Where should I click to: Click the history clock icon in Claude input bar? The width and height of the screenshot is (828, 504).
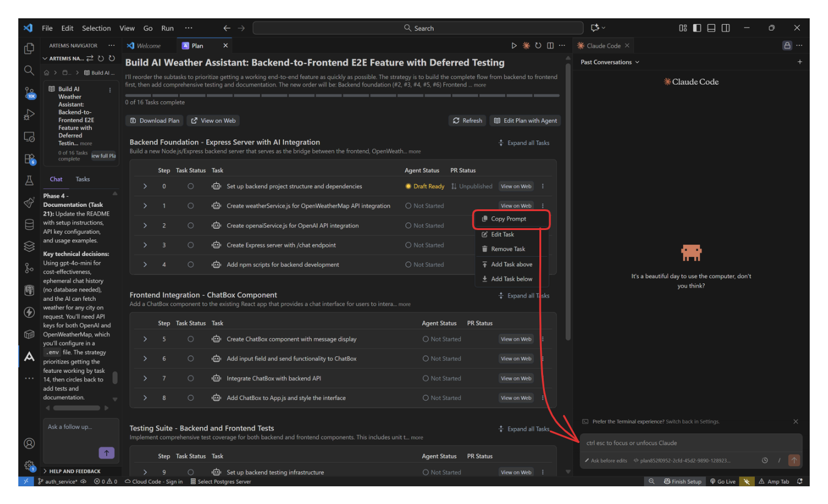(x=765, y=460)
